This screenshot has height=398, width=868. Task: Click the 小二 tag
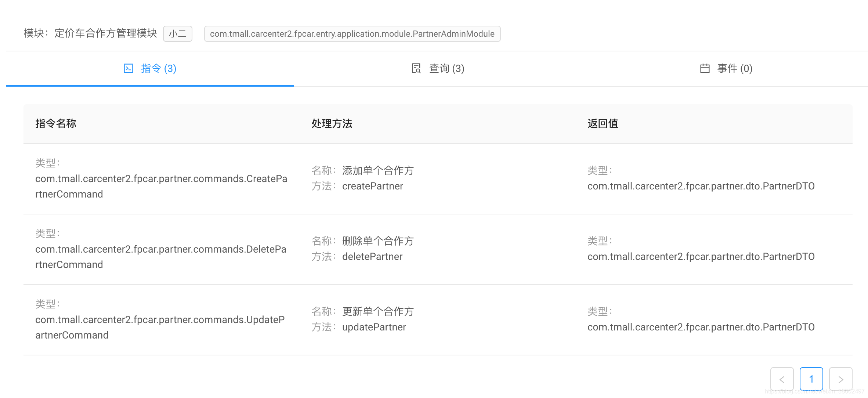(x=178, y=34)
